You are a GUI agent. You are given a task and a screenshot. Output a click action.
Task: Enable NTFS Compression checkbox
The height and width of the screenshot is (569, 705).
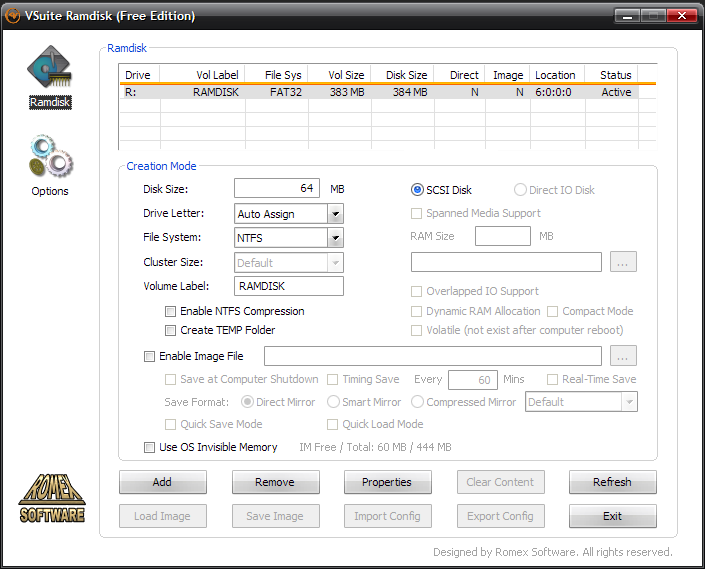point(170,311)
